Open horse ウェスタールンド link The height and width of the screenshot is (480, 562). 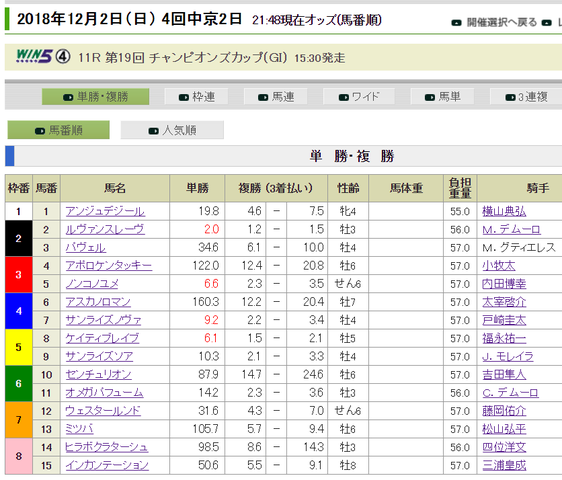coord(103,411)
